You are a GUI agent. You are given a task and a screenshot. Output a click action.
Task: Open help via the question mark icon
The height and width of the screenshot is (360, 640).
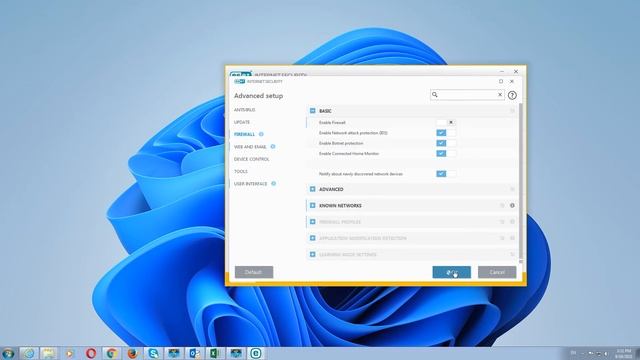tap(512, 96)
